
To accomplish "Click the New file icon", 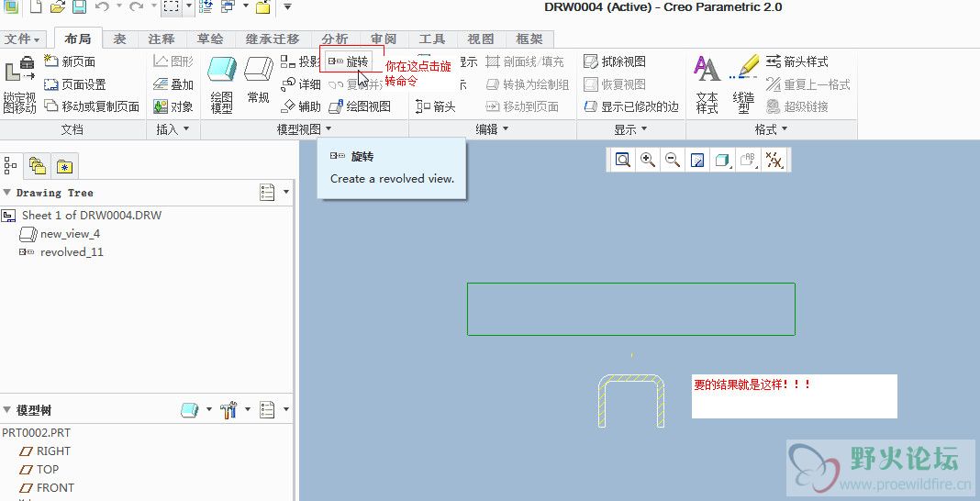I will tap(36, 7).
